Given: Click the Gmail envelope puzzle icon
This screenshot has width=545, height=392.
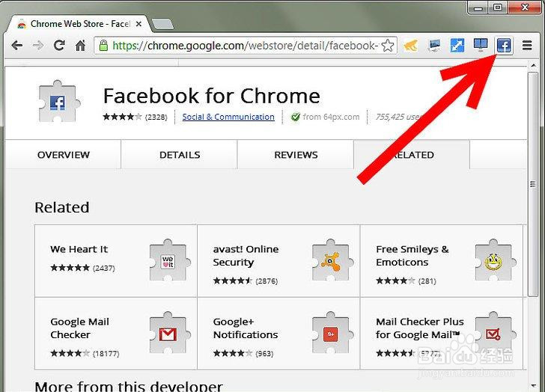Looking at the screenshot, I should [169, 334].
